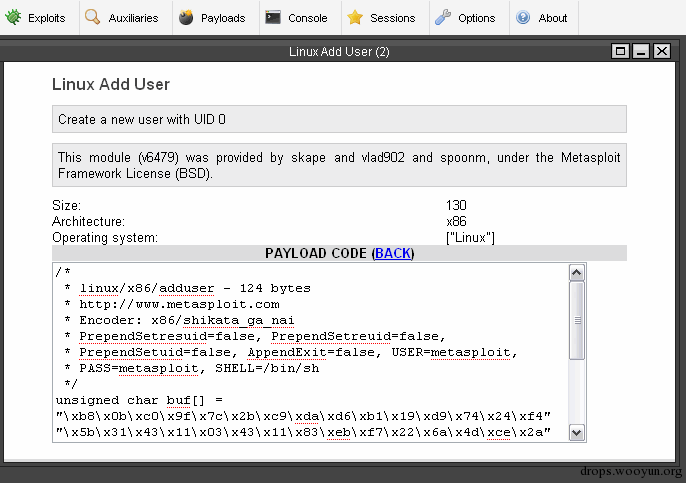Click the shellcode line starting \x5b\x31

303,432
